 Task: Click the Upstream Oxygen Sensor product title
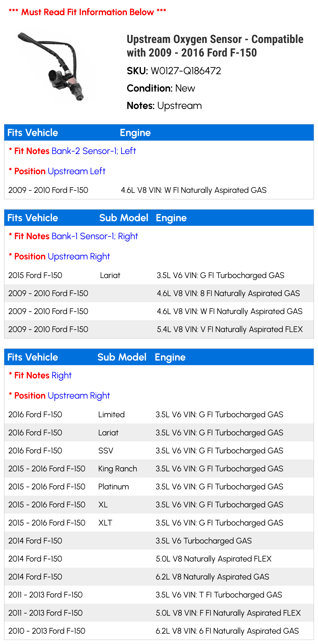pyautogui.click(x=215, y=46)
